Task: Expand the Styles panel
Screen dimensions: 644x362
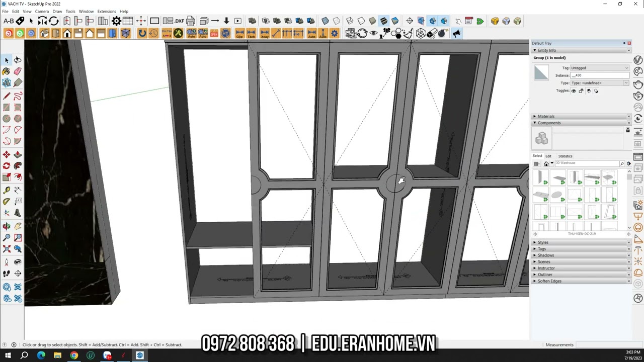Action: coord(534,242)
